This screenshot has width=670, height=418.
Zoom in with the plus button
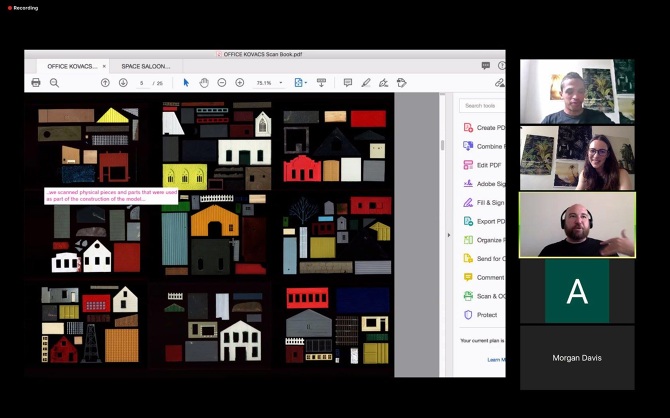(240, 83)
